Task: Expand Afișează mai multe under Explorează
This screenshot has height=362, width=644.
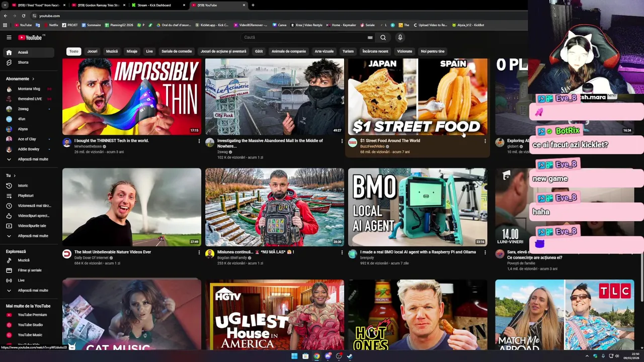Action: (29, 290)
